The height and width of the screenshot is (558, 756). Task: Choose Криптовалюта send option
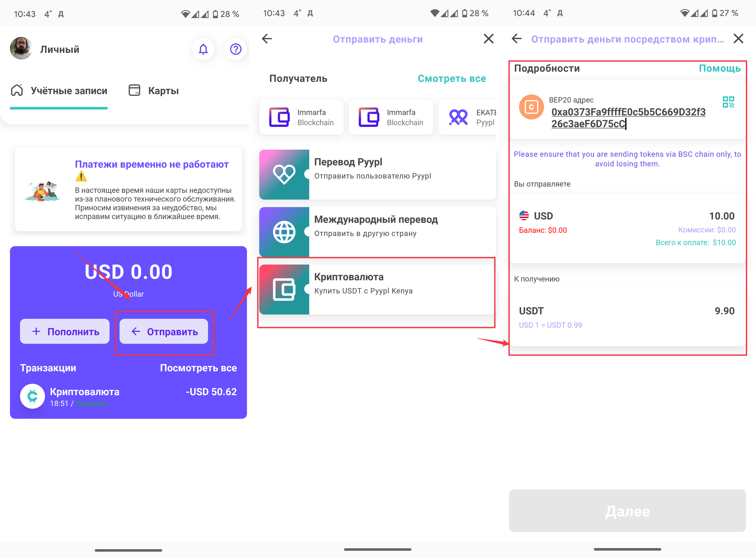point(377,290)
